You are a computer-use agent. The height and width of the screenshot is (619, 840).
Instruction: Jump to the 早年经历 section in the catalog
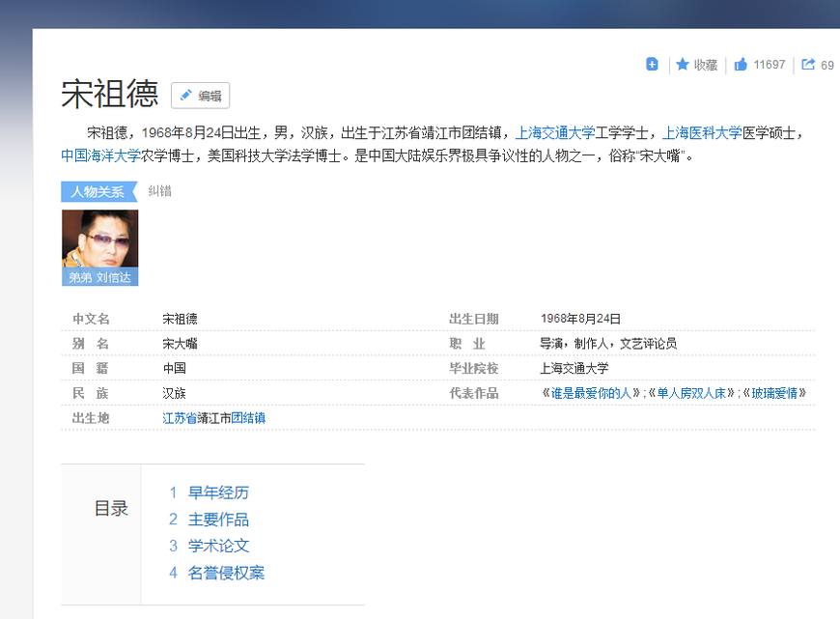click(x=218, y=492)
